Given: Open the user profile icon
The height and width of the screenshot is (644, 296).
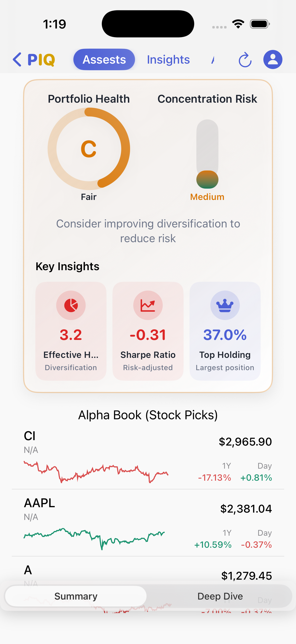Looking at the screenshot, I should point(272,59).
